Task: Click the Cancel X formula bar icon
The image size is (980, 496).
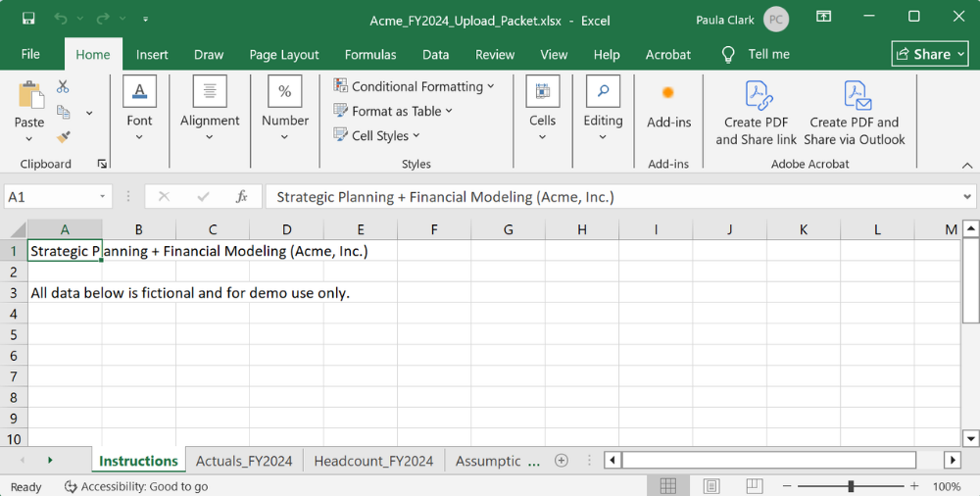Action: pos(164,197)
